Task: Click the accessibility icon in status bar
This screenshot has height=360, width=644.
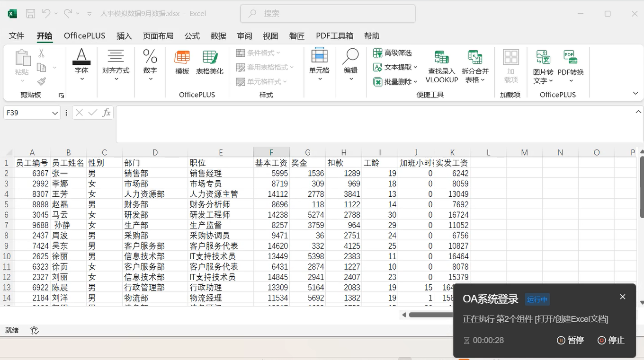Action: (35, 330)
